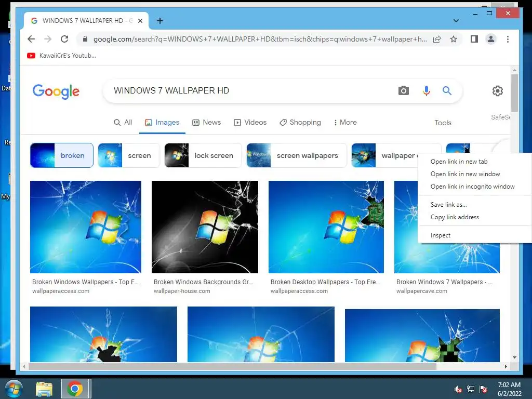Click the padlock site info icon
The width and height of the screenshot is (532, 399).
(x=85, y=39)
